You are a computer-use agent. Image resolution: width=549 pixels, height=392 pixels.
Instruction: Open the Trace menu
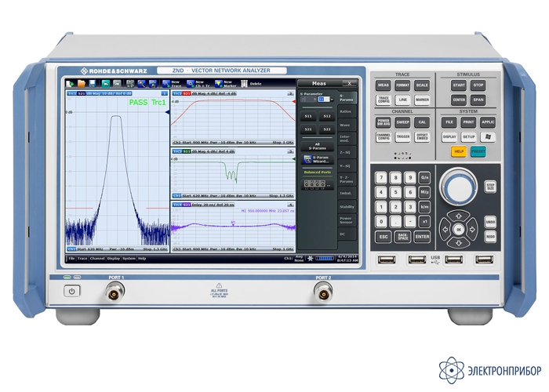click(82, 258)
